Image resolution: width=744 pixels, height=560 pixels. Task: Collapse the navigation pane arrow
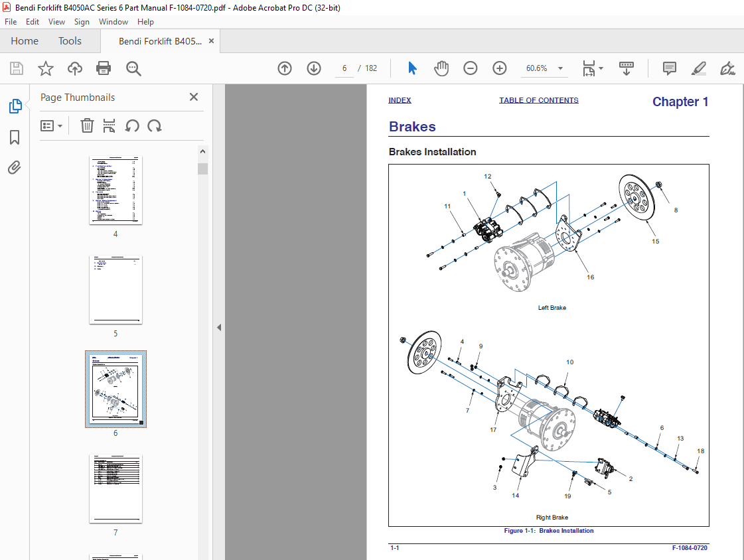pyautogui.click(x=219, y=327)
